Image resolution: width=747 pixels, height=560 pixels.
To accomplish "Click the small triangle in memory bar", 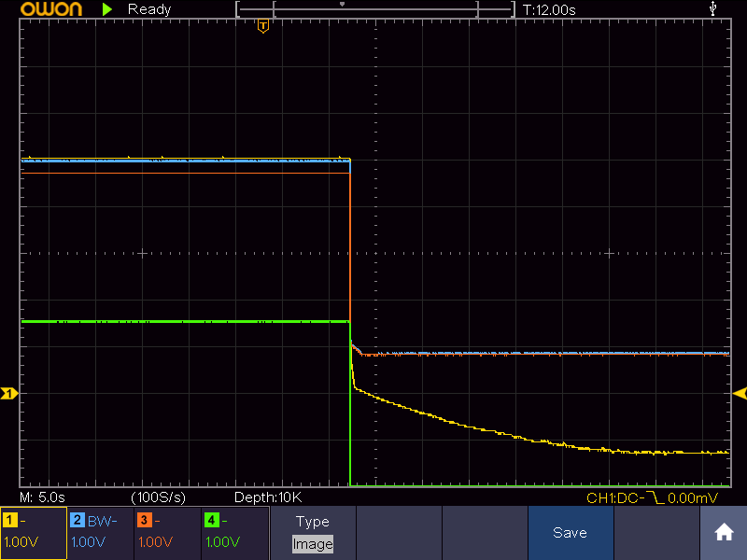I will point(342,5).
